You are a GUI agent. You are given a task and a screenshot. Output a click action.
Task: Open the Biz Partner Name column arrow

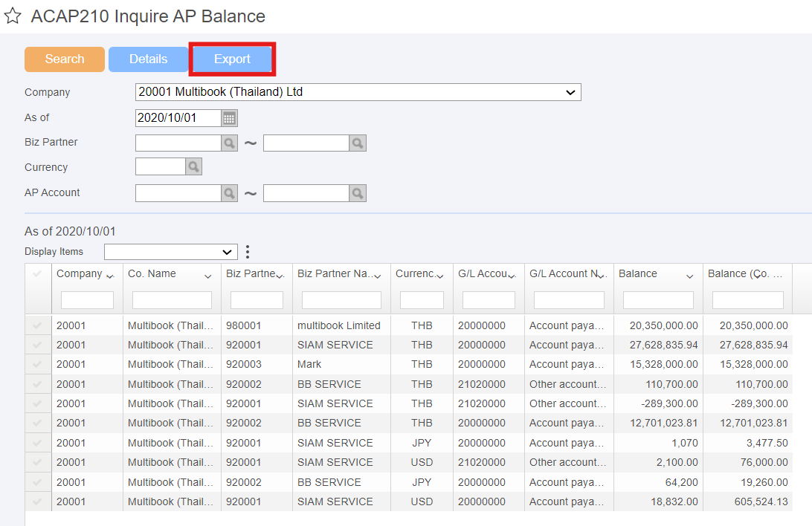tap(378, 276)
